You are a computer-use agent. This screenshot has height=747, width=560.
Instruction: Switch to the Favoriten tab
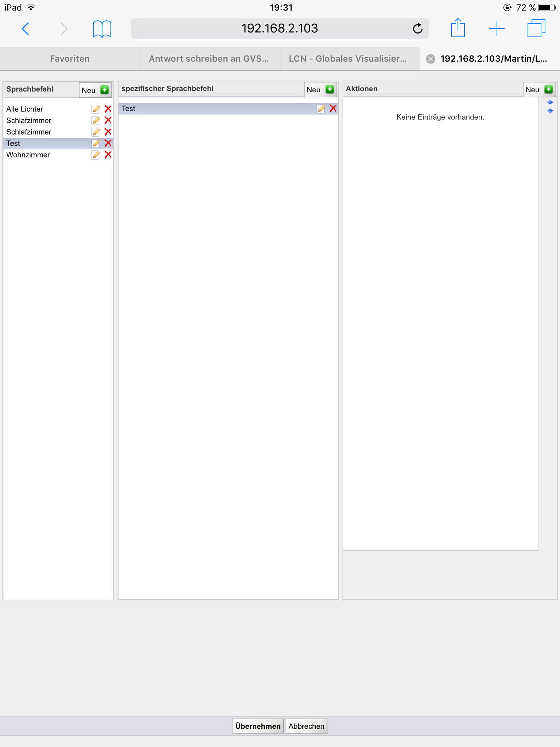[x=70, y=59]
